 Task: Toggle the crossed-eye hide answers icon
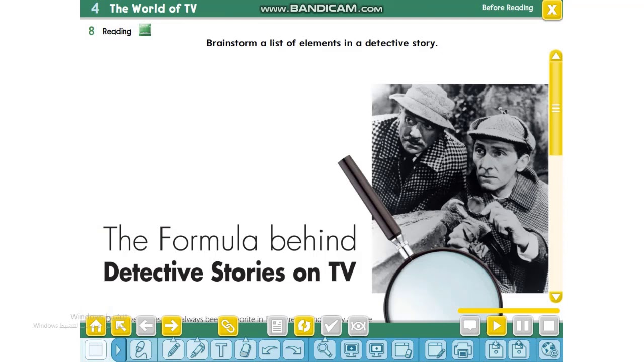click(x=358, y=326)
